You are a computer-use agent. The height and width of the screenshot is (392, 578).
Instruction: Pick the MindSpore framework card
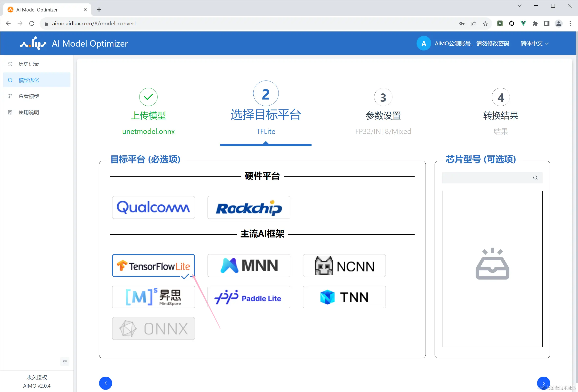point(153,297)
